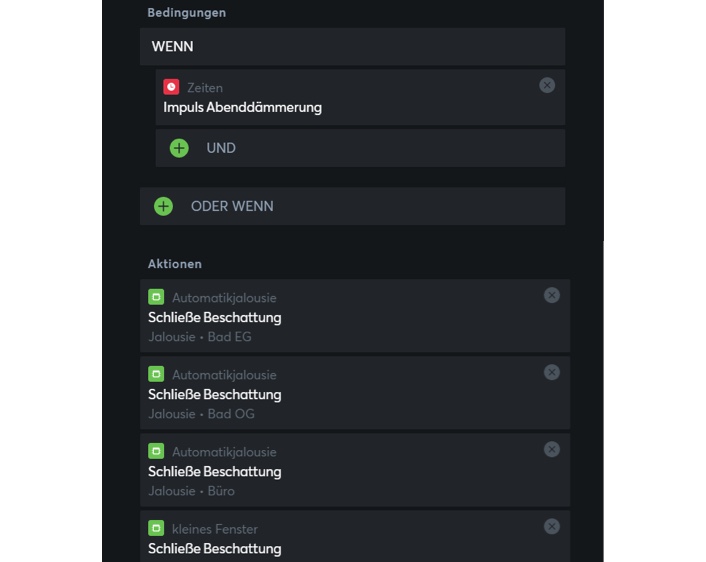
Task: Click the green blind icon for Büro
Action: coord(156,451)
